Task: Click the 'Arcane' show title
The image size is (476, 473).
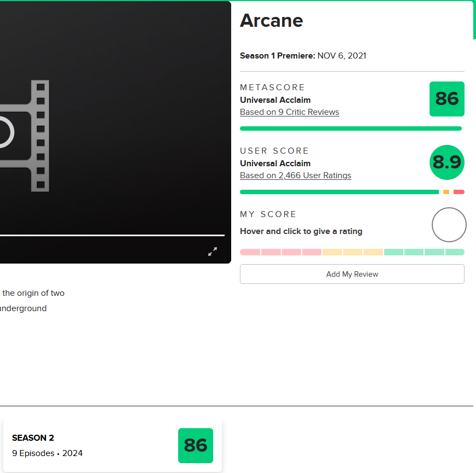Action: click(x=272, y=21)
